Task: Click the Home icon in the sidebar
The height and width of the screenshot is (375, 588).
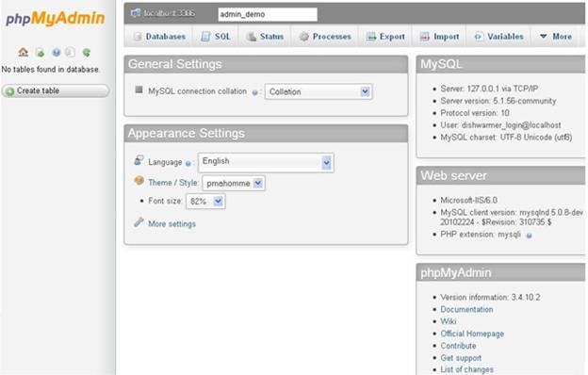Action: (24, 52)
